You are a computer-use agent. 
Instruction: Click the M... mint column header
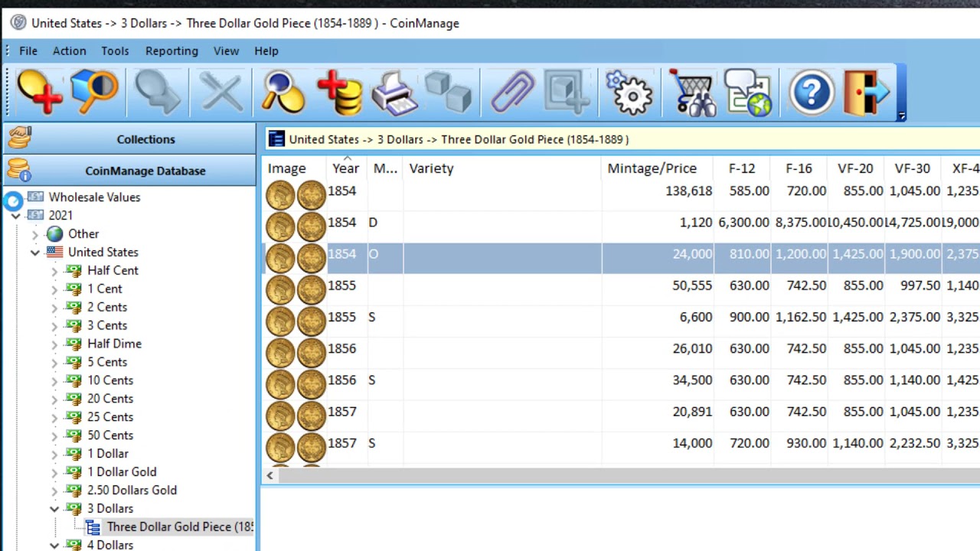coord(385,168)
